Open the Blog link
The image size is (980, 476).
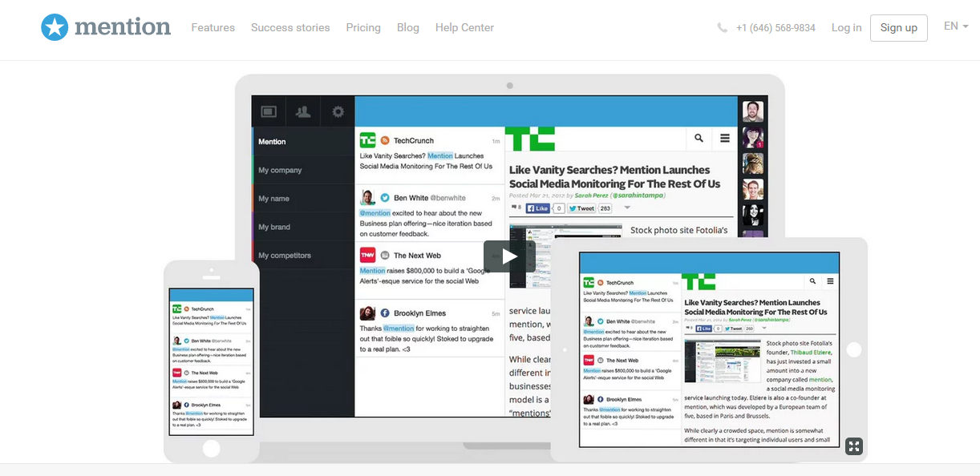click(408, 27)
